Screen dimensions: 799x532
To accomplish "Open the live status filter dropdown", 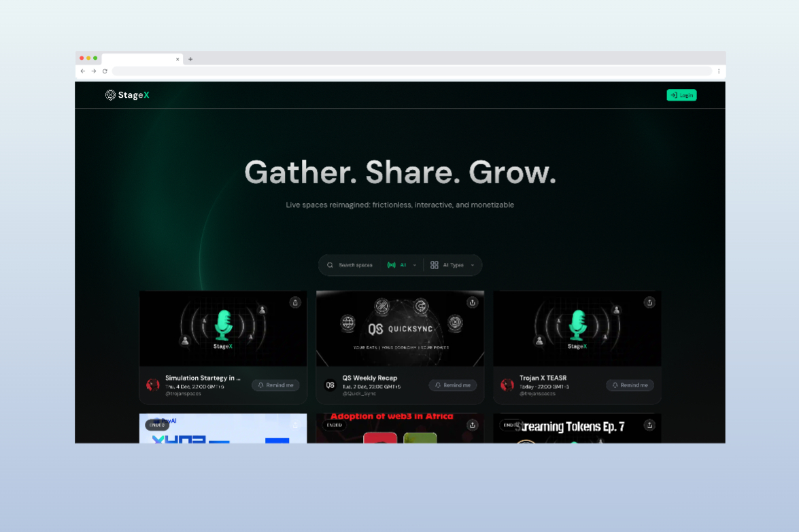I will [402, 265].
